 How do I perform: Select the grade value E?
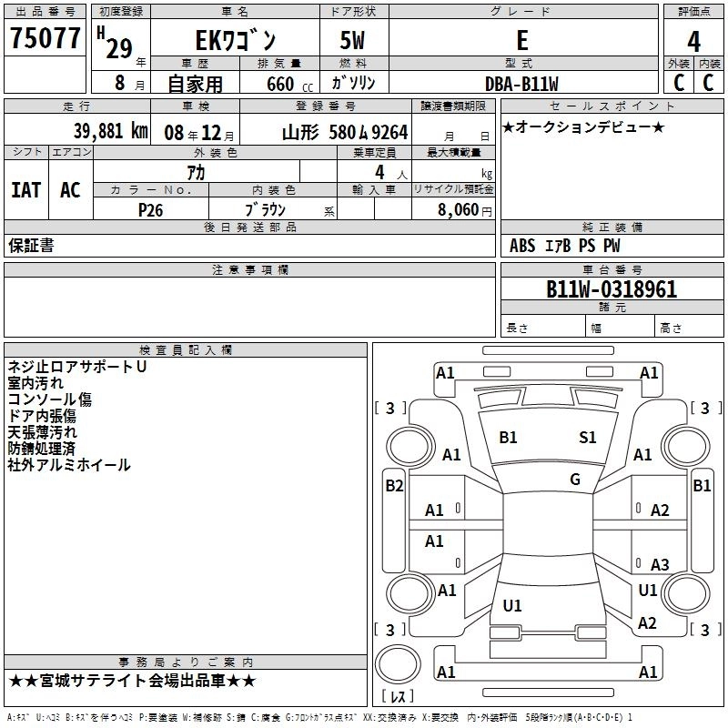522,40
